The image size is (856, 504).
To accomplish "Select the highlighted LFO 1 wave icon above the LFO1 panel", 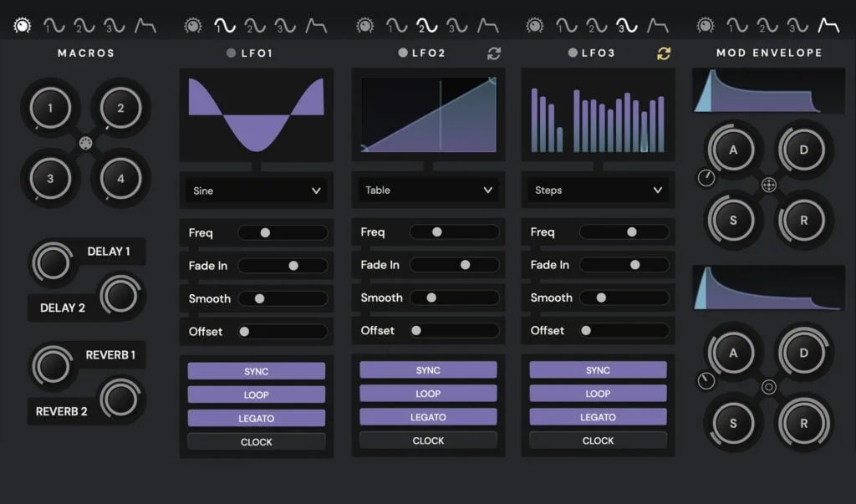I will coord(224,26).
